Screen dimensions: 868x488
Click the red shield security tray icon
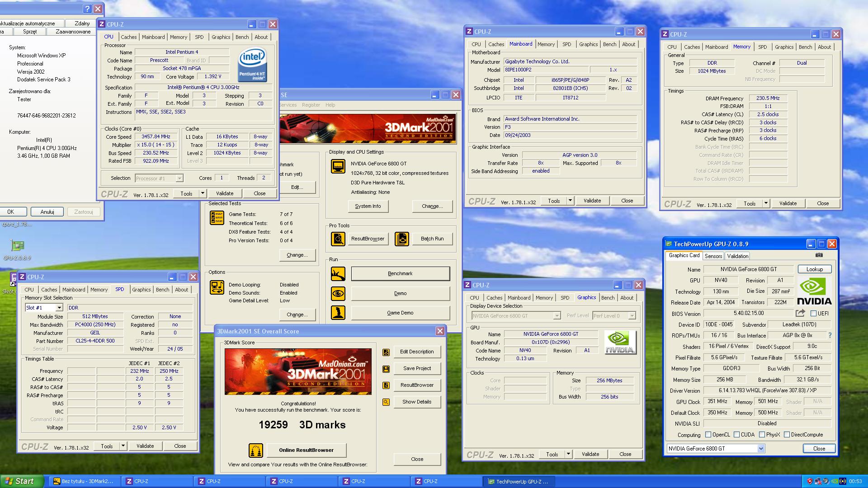click(809, 482)
